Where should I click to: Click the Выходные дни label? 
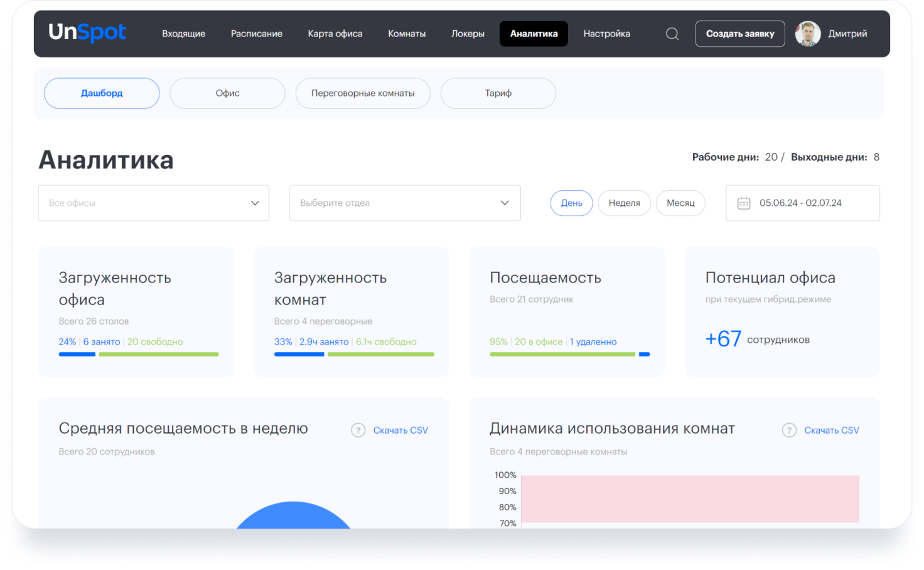(x=829, y=157)
